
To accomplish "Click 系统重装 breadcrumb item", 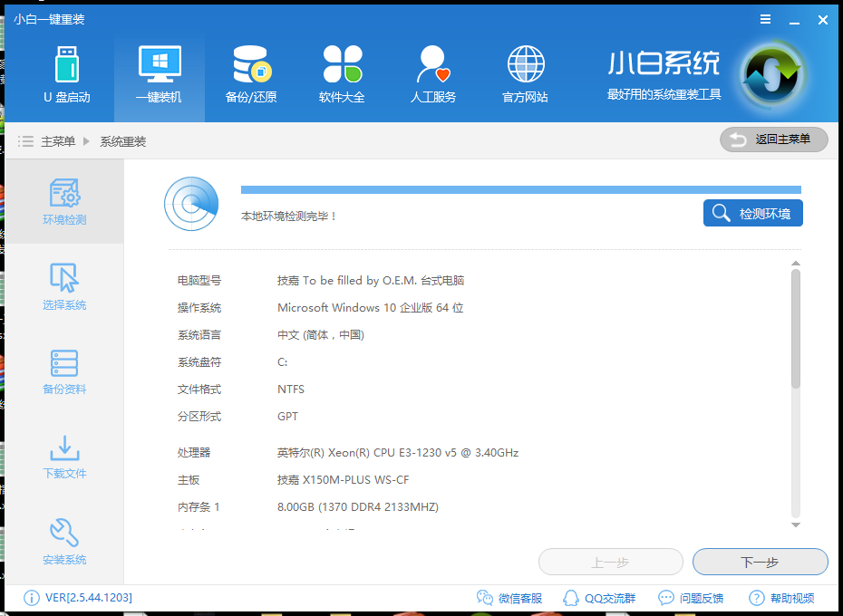I will coord(123,141).
